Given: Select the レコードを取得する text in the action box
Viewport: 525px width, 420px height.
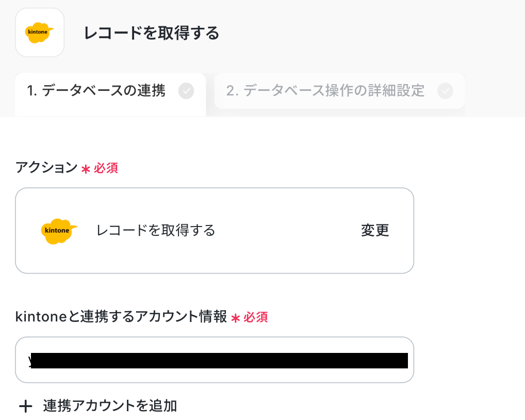Looking at the screenshot, I should click(x=156, y=230).
